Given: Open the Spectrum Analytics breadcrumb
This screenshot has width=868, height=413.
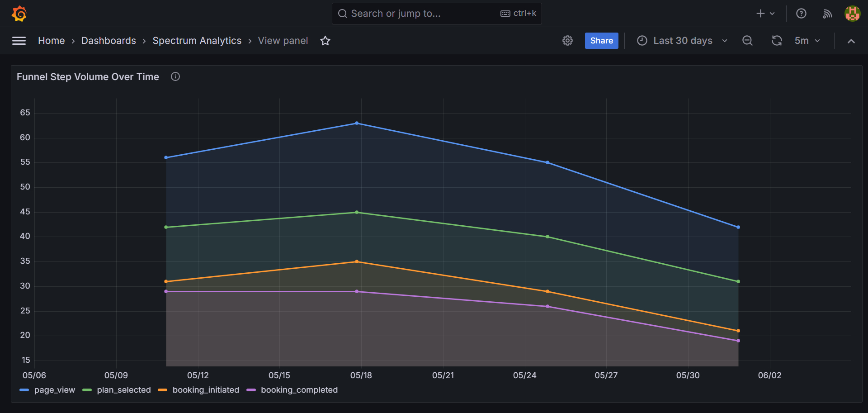Looking at the screenshot, I should 197,41.
